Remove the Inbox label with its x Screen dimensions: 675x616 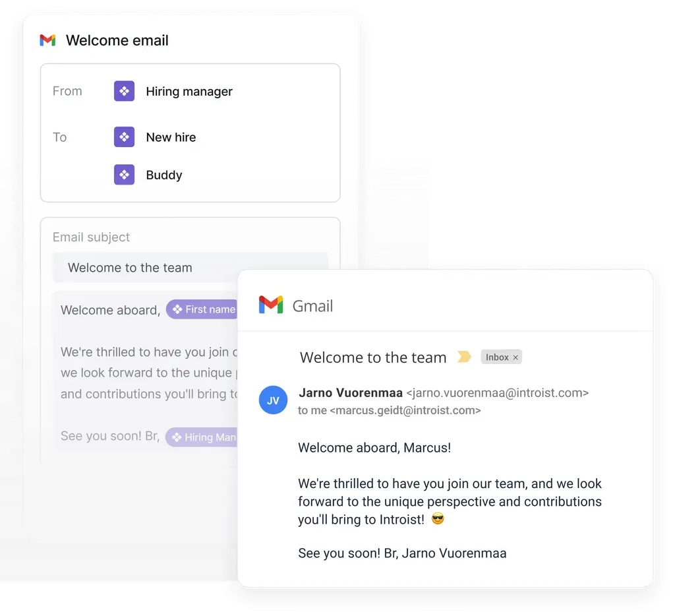click(x=515, y=357)
